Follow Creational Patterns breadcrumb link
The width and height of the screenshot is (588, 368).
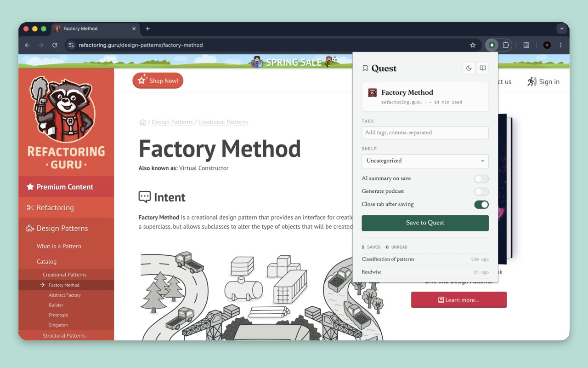(x=223, y=122)
